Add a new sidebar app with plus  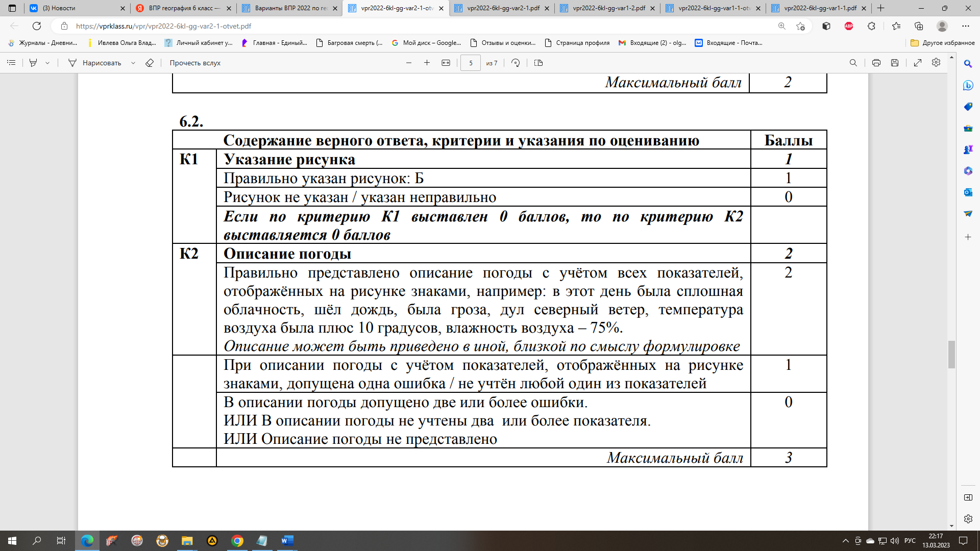(x=968, y=237)
